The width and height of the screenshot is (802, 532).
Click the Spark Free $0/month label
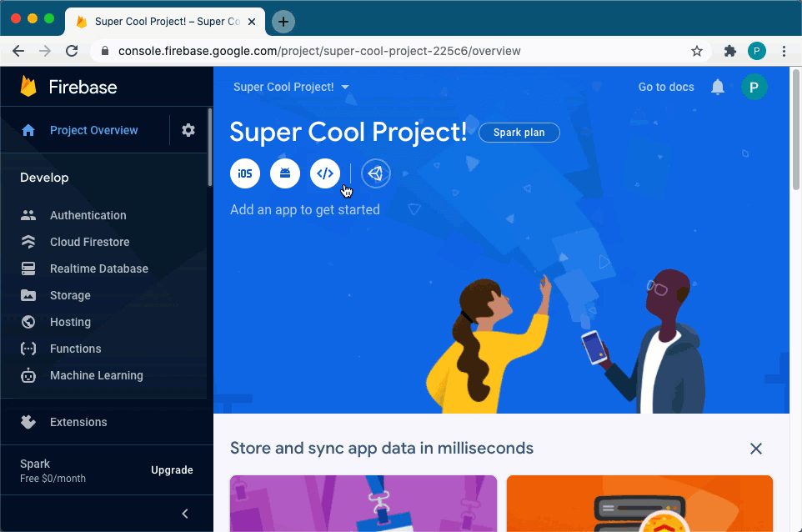coord(53,470)
